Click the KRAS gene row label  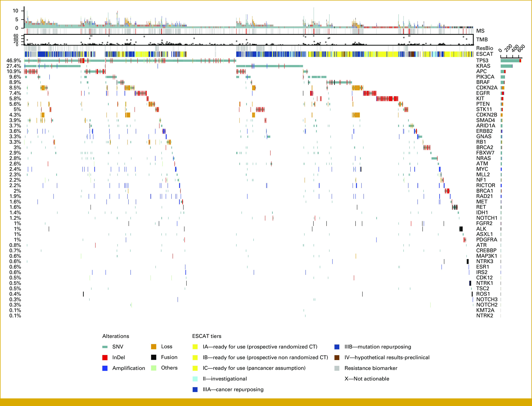click(483, 66)
